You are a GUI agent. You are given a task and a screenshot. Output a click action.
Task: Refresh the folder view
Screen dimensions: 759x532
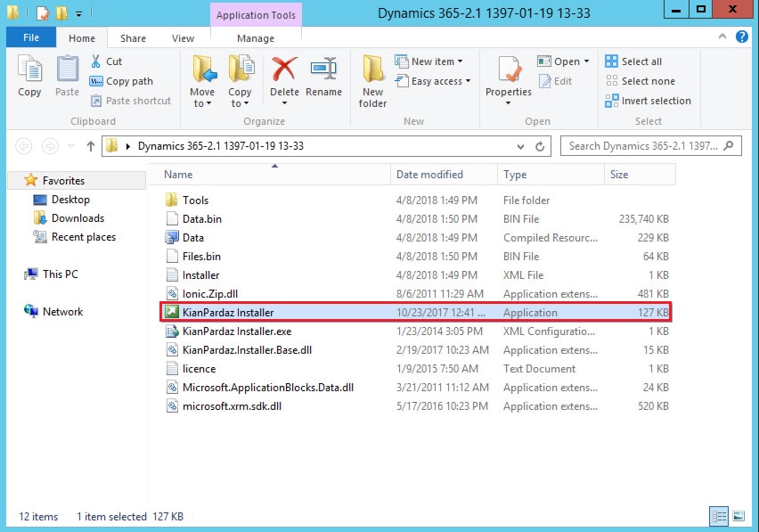(540, 146)
